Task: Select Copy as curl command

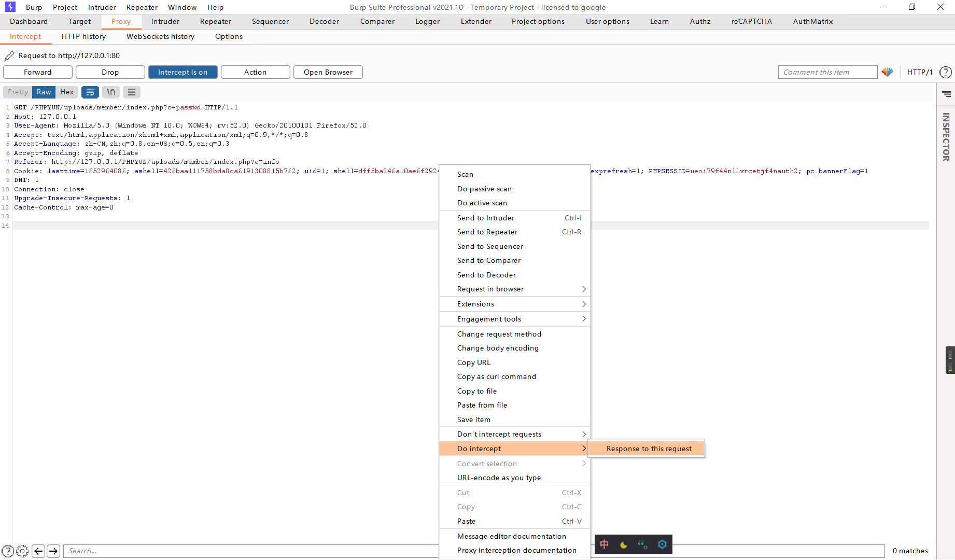Action: pyautogui.click(x=515, y=376)
